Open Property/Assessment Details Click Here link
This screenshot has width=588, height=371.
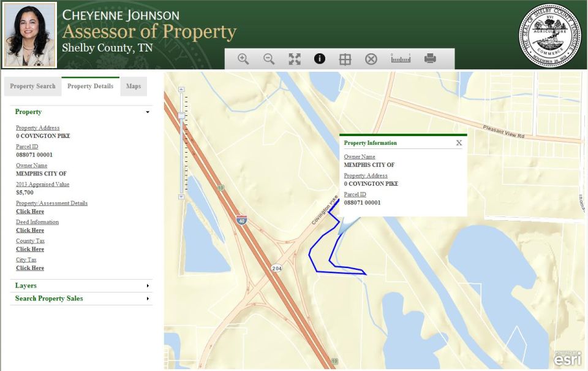pyautogui.click(x=30, y=212)
